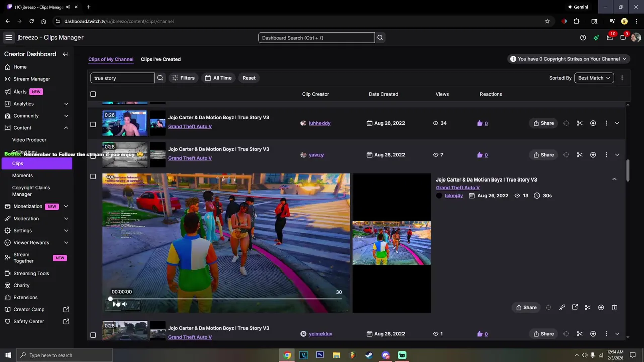644x362 pixels.
Task: Expand the Viewer Rewards sidebar section
Action: coord(66,243)
